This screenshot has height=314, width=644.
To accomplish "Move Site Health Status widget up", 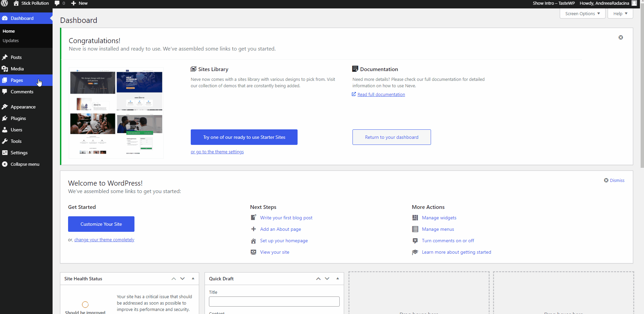I will pos(174,279).
